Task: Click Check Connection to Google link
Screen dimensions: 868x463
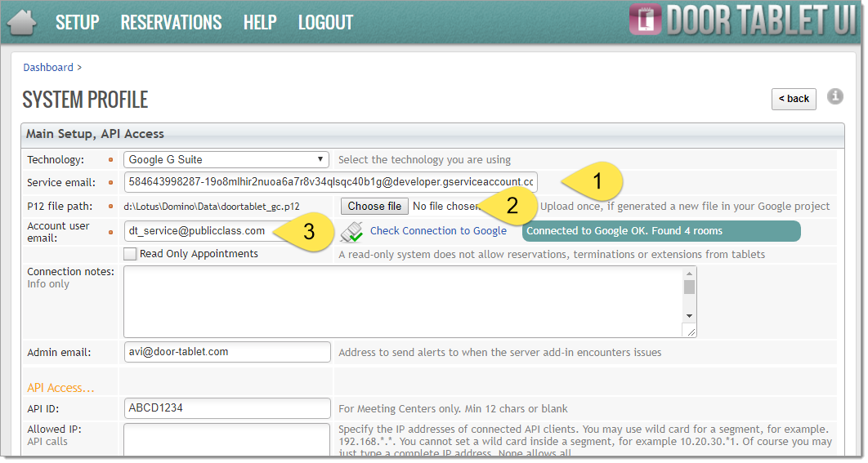Action: tap(438, 231)
